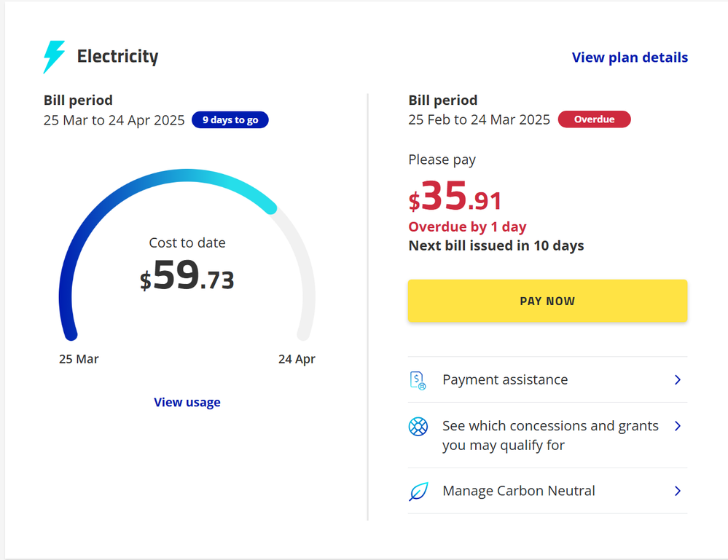The height and width of the screenshot is (560, 728).
Task: Click the red Overdue status badge
Action: coord(594,119)
